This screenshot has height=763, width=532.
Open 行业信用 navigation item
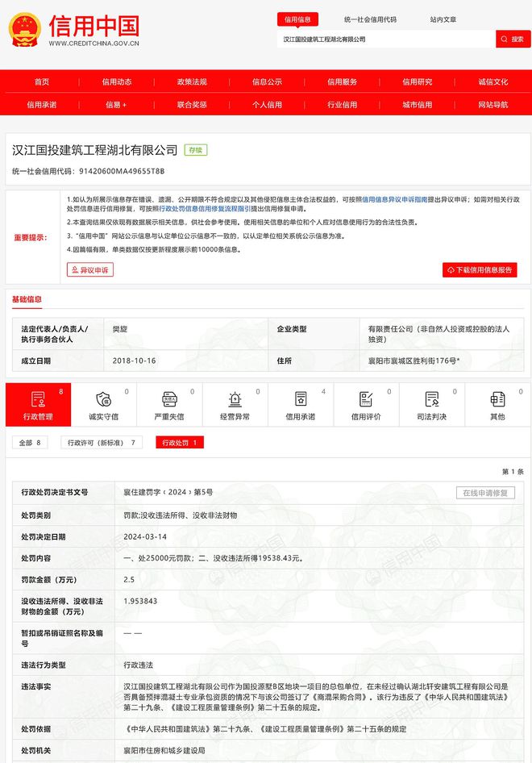tap(343, 105)
